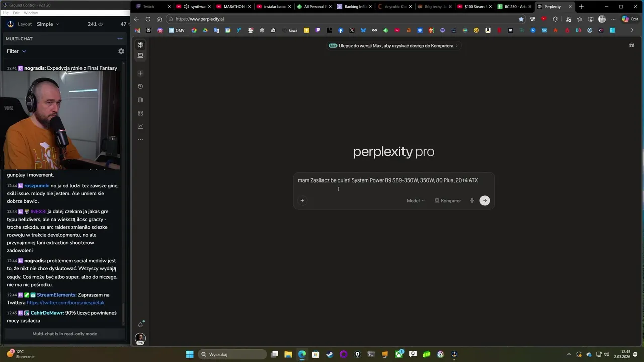Open the File menu in Ground Control
644x362 pixels.
pos(6,13)
